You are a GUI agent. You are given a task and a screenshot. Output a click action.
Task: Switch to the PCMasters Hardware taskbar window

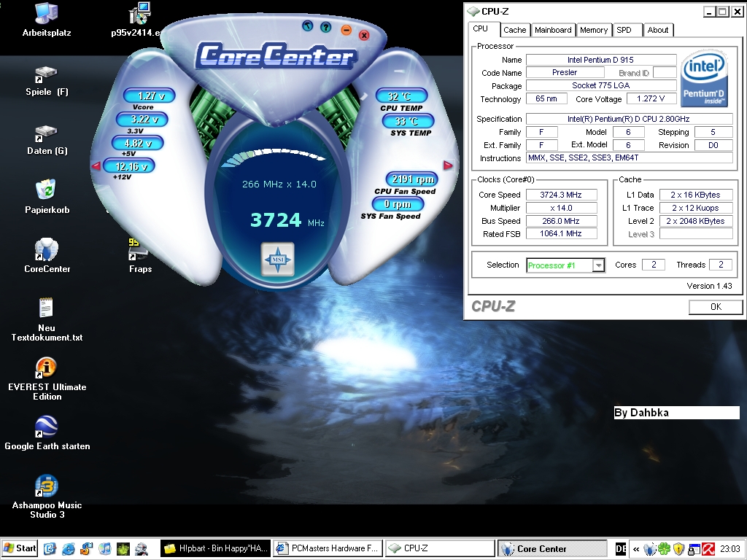(328, 548)
